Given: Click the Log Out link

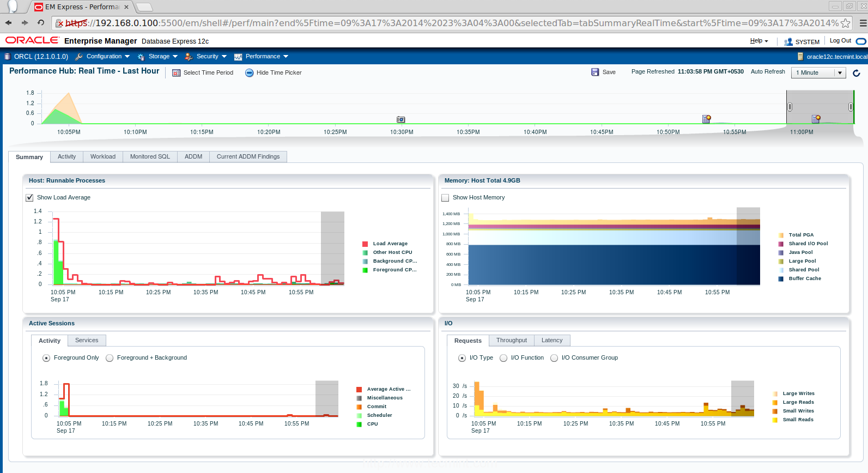Looking at the screenshot, I should 840,41.
